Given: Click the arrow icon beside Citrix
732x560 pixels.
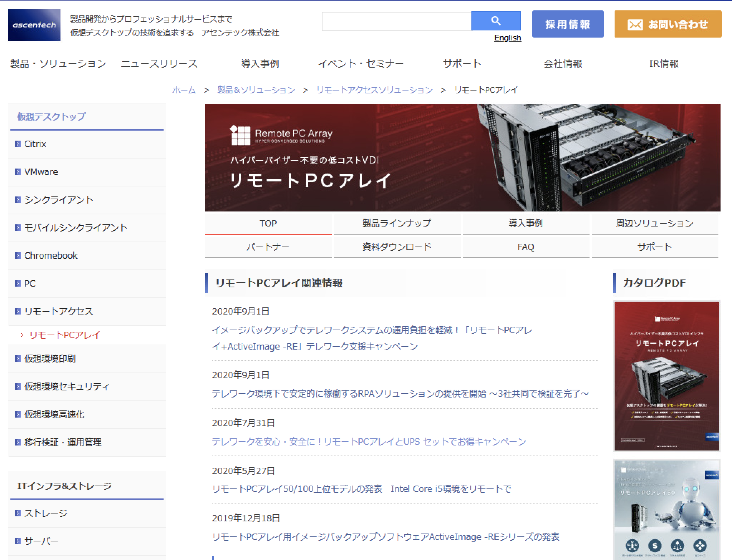Looking at the screenshot, I should coord(17,143).
